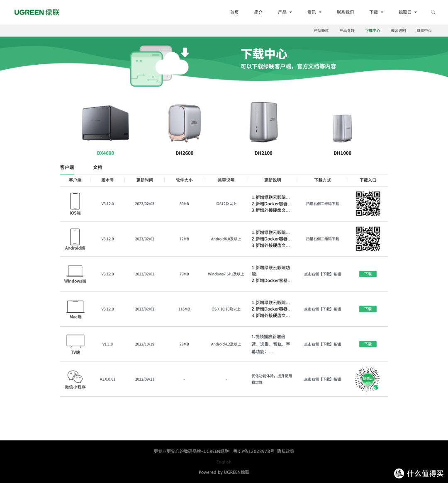
Task: Click version V1.0.0.61 cell
Action: tap(107, 379)
